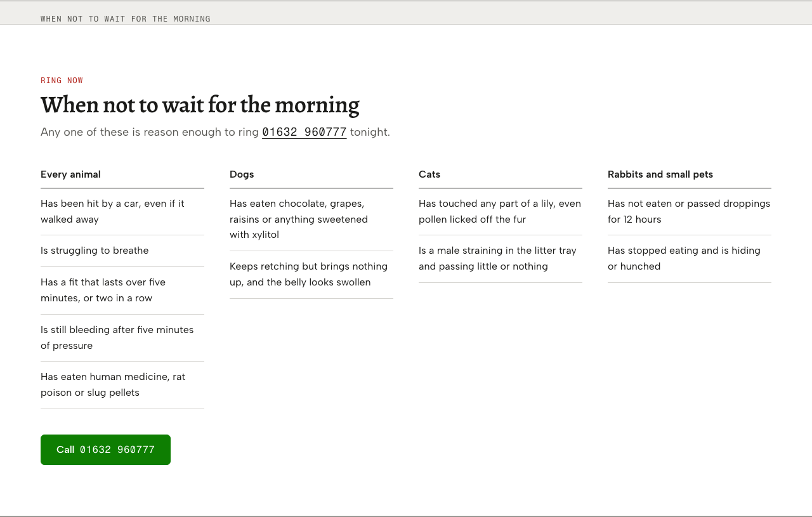Screen dimensions: 812x517
Task: Click 'Has been hit by a car' item
Action: tap(122, 212)
